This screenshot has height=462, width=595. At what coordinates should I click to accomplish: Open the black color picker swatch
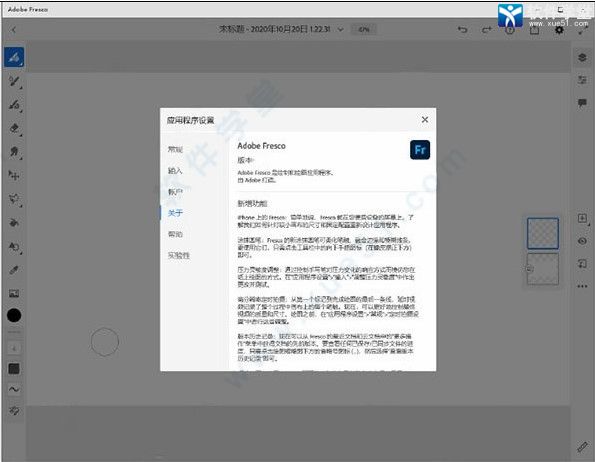tap(14, 315)
